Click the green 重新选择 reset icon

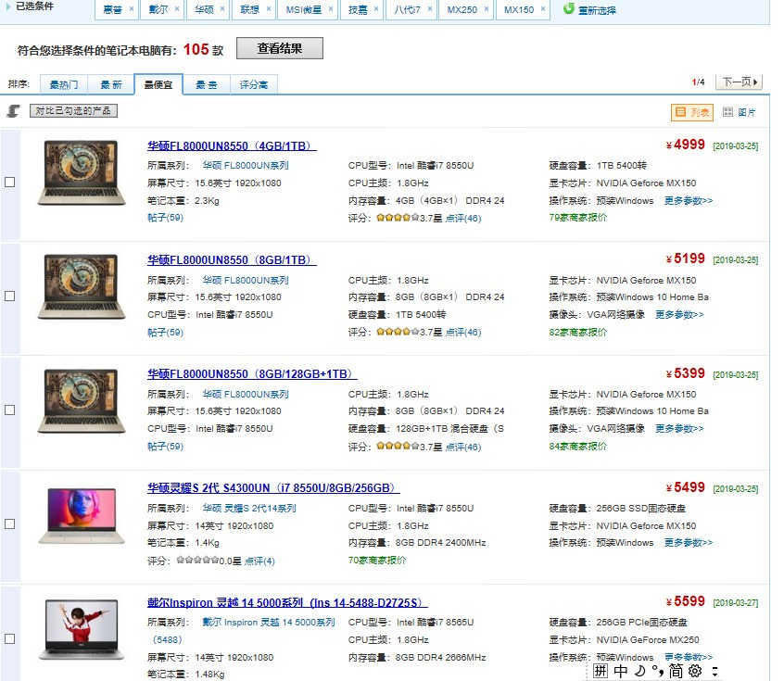[x=569, y=9]
